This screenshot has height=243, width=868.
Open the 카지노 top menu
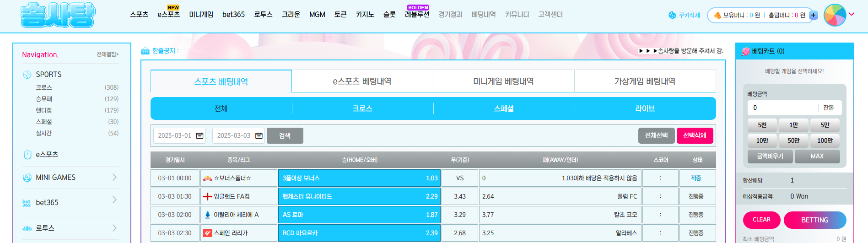[365, 15]
